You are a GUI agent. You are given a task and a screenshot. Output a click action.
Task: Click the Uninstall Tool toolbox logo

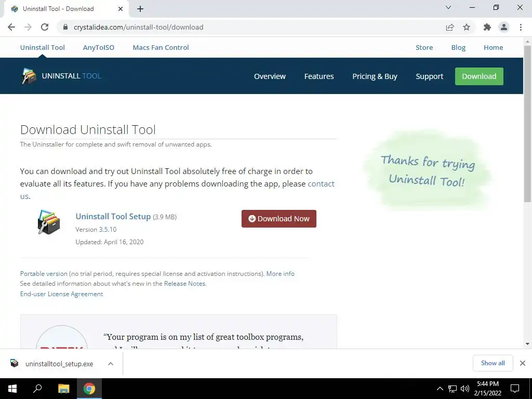click(x=29, y=76)
